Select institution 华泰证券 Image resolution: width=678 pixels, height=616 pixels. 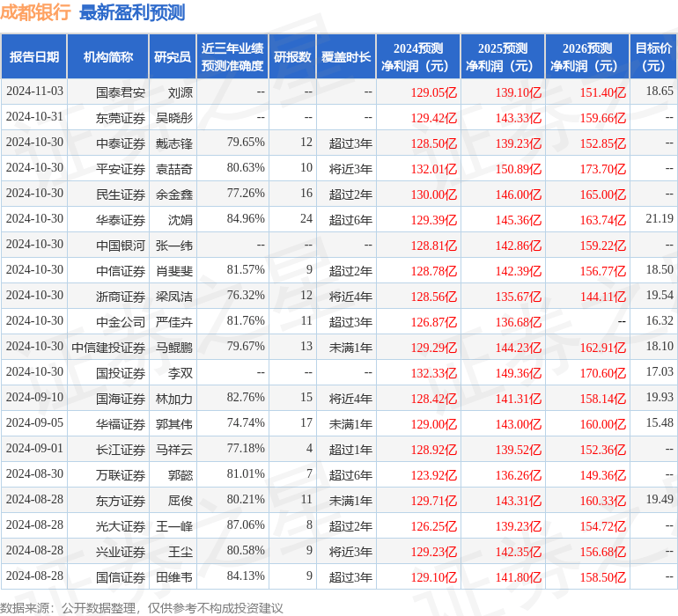121,220
